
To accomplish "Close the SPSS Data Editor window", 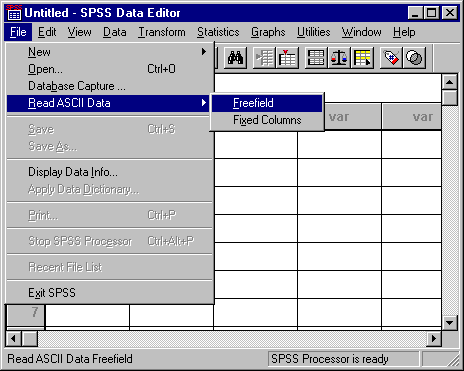I will 450,13.
